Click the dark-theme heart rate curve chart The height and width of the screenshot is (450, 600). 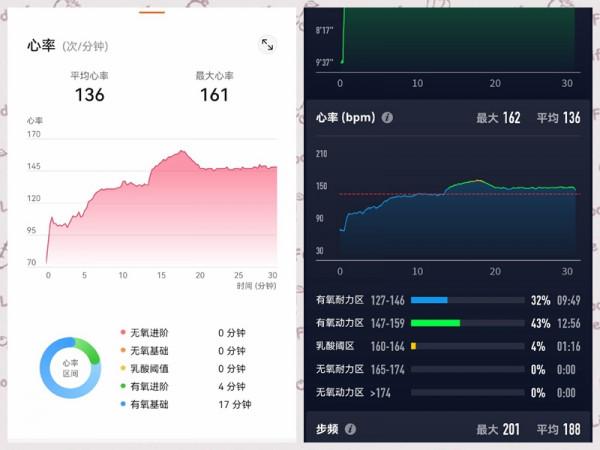[x=458, y=218]
